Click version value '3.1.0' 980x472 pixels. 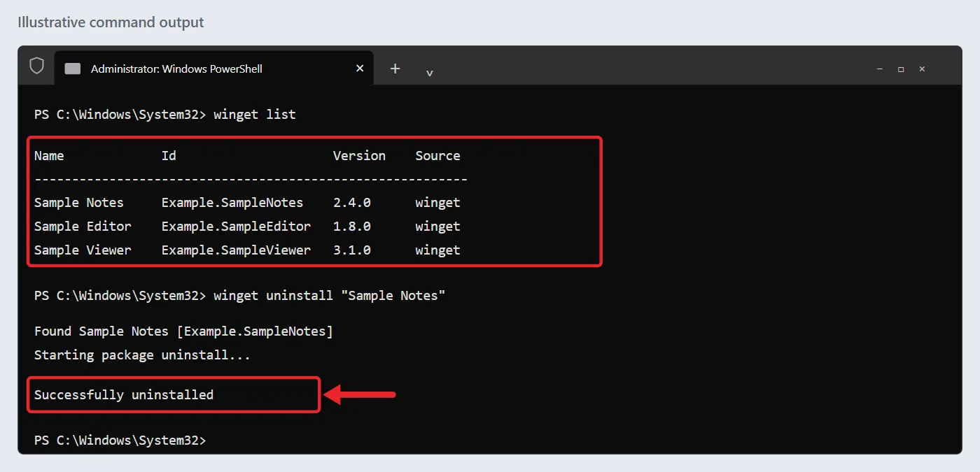click(351, 250)
